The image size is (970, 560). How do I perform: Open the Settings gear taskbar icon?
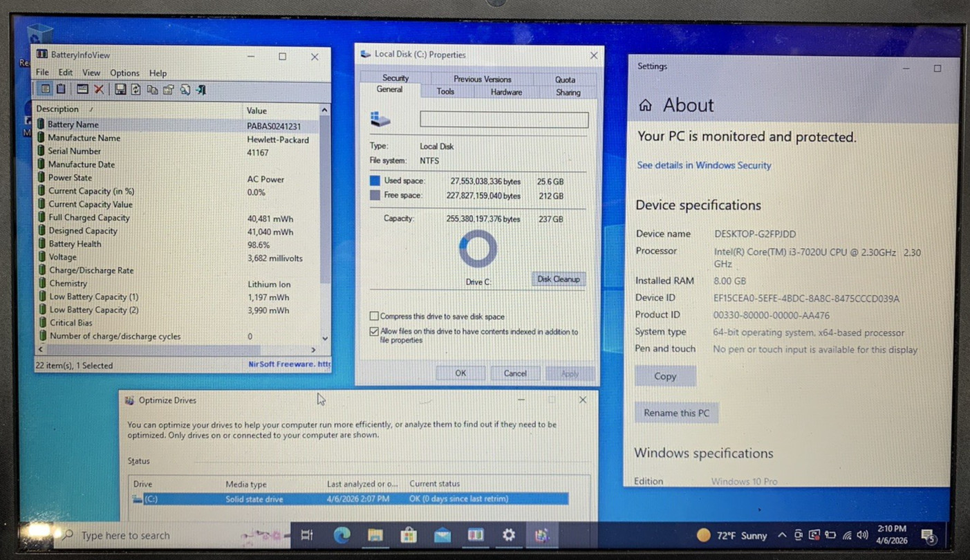click(x=509, y=535)
